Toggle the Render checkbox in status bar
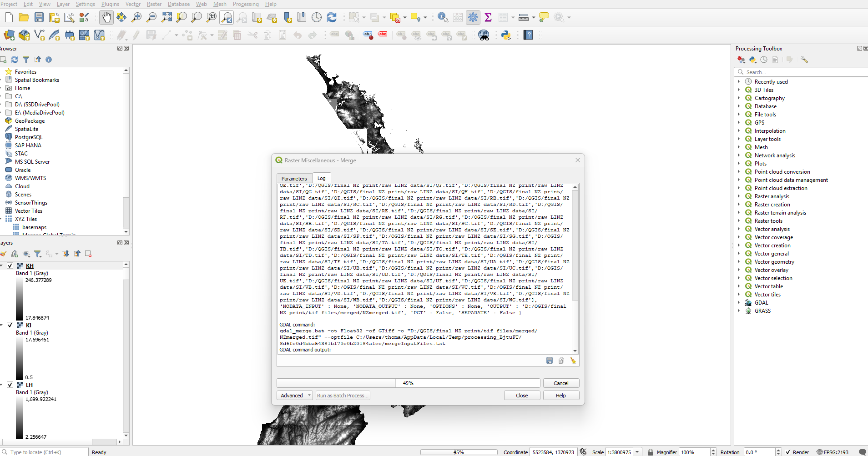The height and width of the screenshot is (456, 868). coord(788,452)
